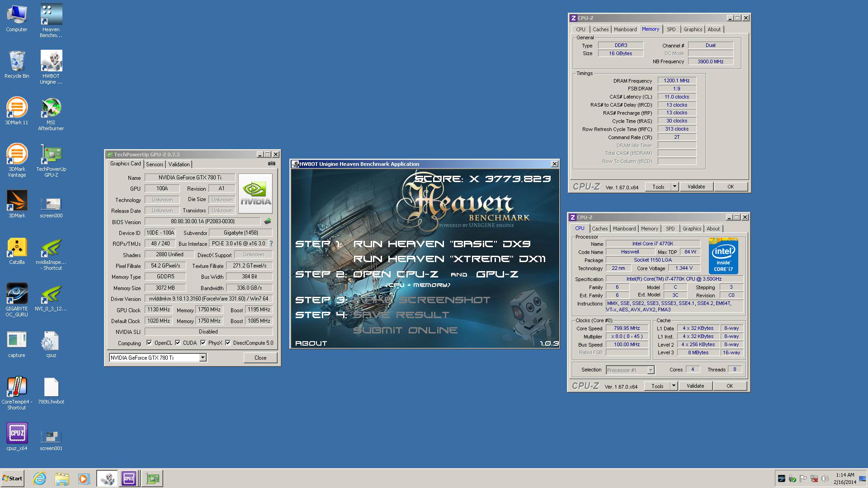The width and height of the screenshot is (868, 488).
Task: Open Graphics tab in lower CPU-Z window
Action: pyautogui.click(x=692, y=229)
